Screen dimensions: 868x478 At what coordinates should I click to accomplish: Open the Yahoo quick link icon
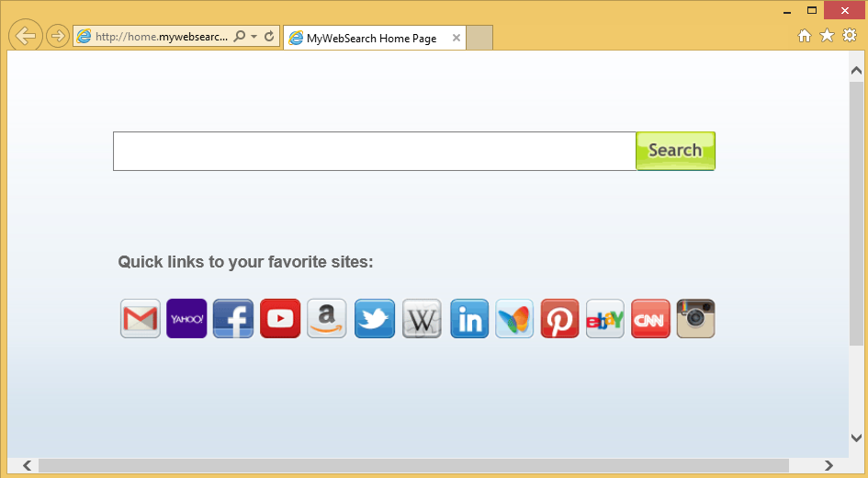186,319
